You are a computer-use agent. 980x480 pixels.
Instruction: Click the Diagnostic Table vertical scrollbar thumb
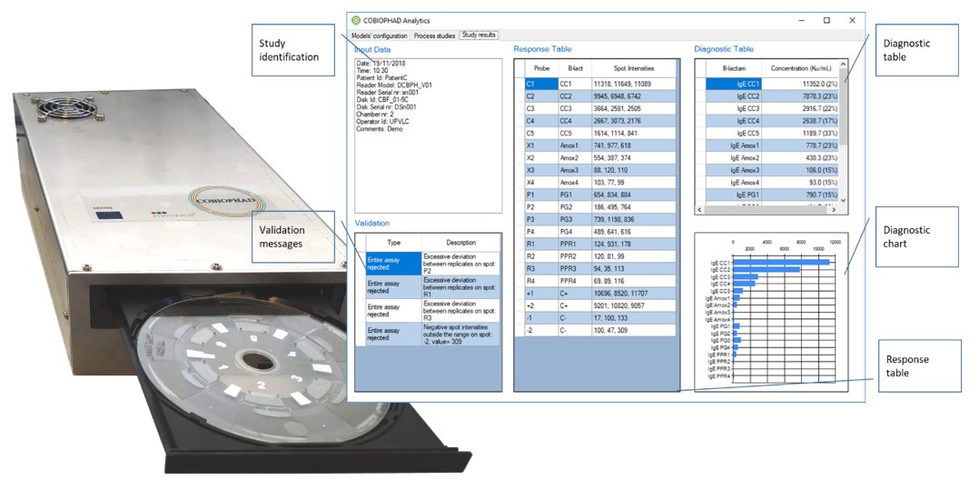pos(843,106)
